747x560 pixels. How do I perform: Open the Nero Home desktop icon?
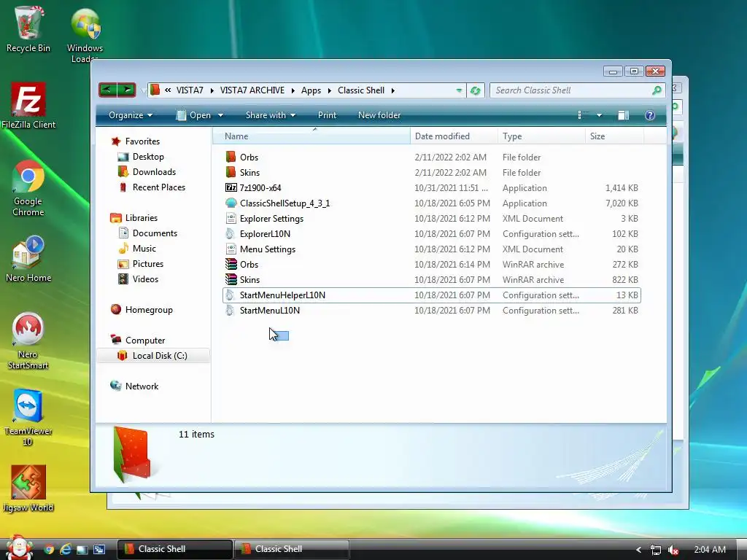click(x=28, y=259)
